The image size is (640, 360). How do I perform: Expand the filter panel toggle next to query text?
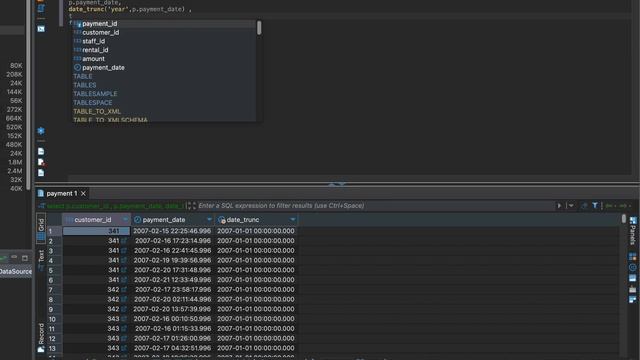(191, 206)
